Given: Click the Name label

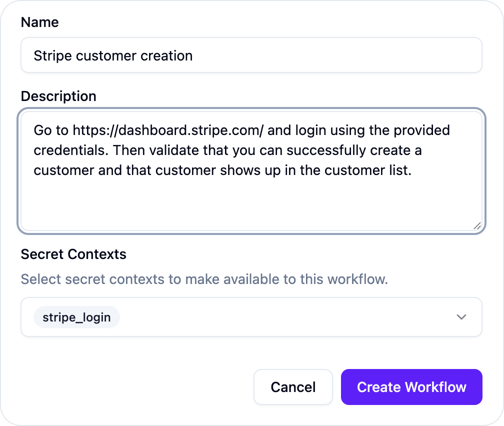Looking at the screenshot, I should 39,22.
